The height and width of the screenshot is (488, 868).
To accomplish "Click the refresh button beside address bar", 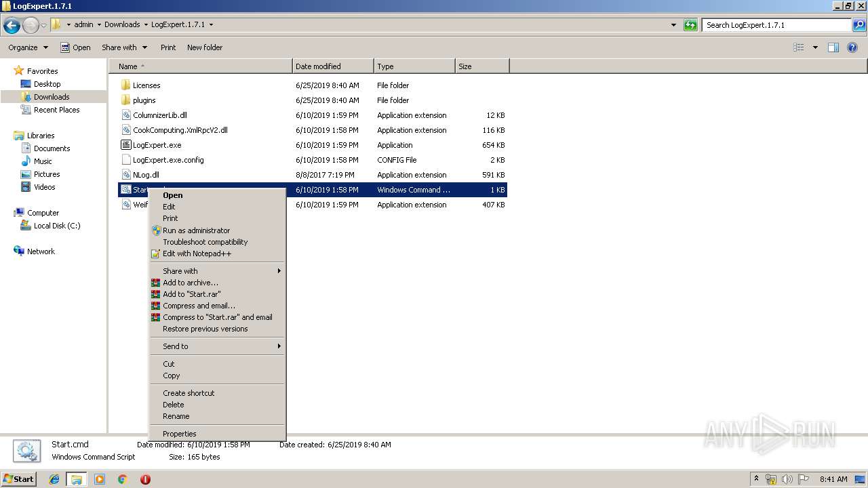I will (690, 25).
